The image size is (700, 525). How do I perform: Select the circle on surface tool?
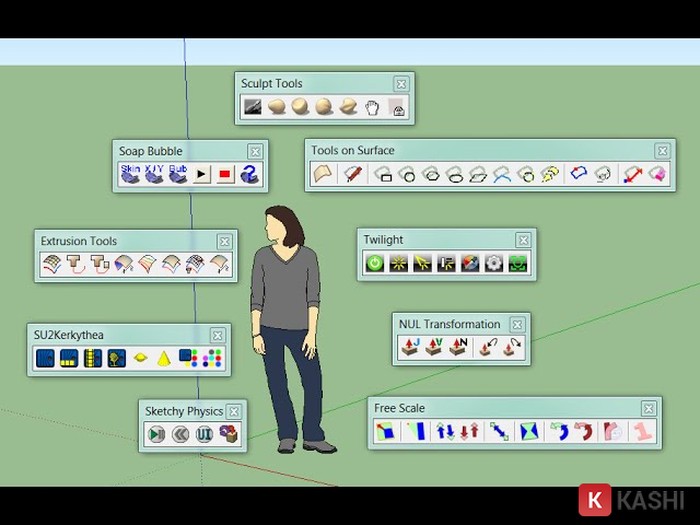coord(407,174)
